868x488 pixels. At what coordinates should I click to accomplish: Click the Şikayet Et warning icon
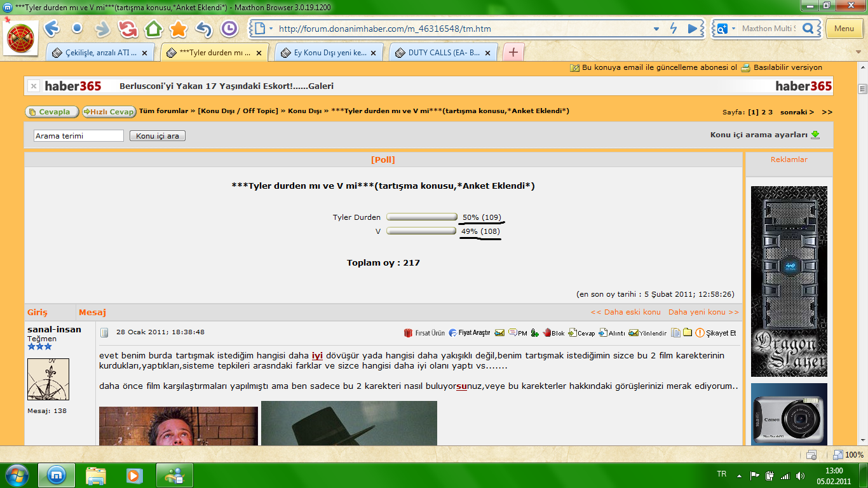coord(700,332)
